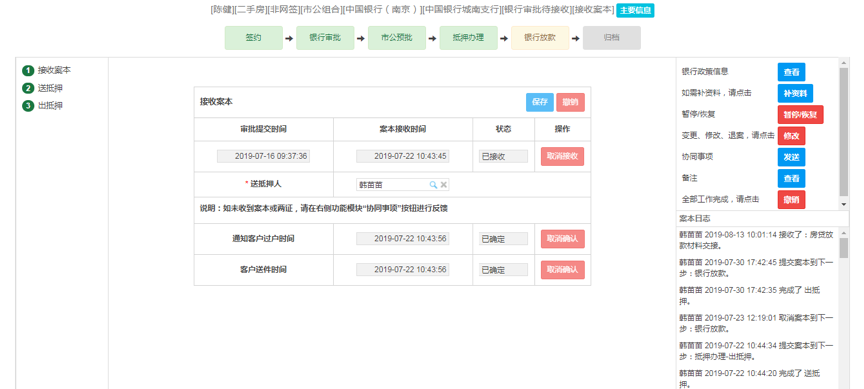Clear 送抵押人 field with the X icon

point(444,185)
